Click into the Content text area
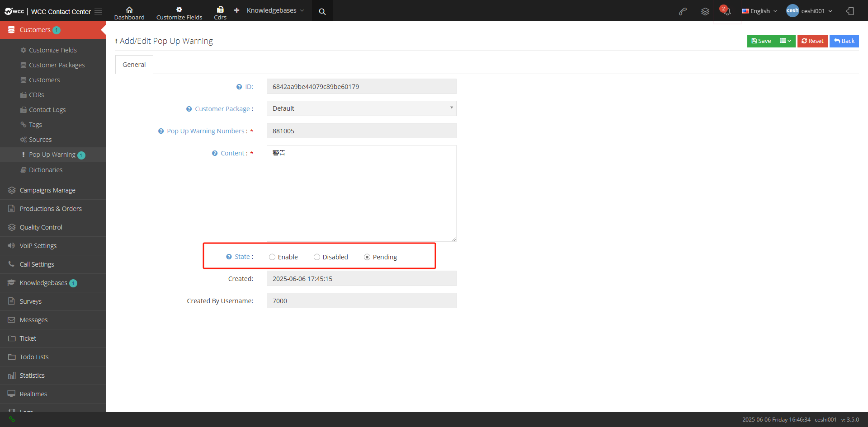Viewport: 868px width, 427px height. pos(362,193)
